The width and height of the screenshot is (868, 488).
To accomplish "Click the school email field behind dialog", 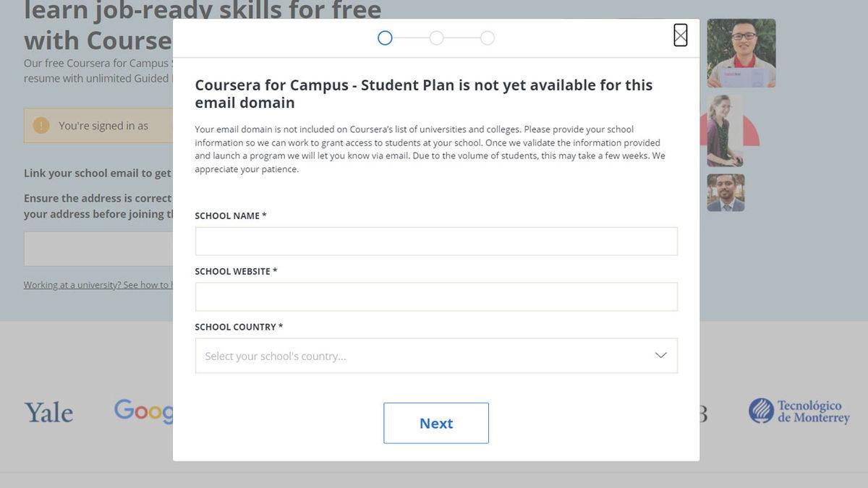I will click(x=98, y=249).
